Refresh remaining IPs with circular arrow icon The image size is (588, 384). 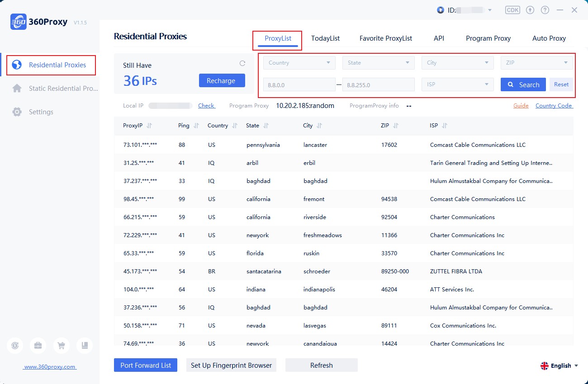pos(242,64)
